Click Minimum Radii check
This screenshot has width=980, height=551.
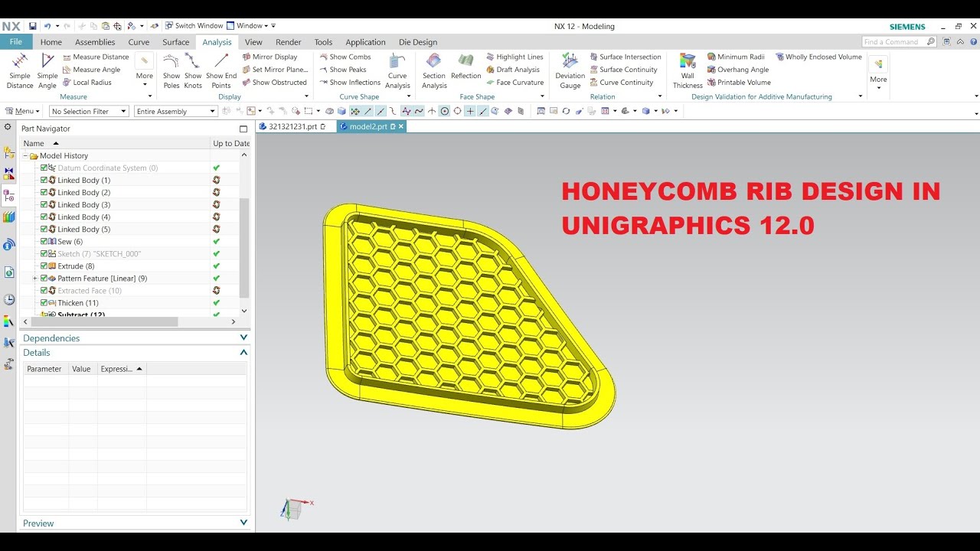pos(736,57)
